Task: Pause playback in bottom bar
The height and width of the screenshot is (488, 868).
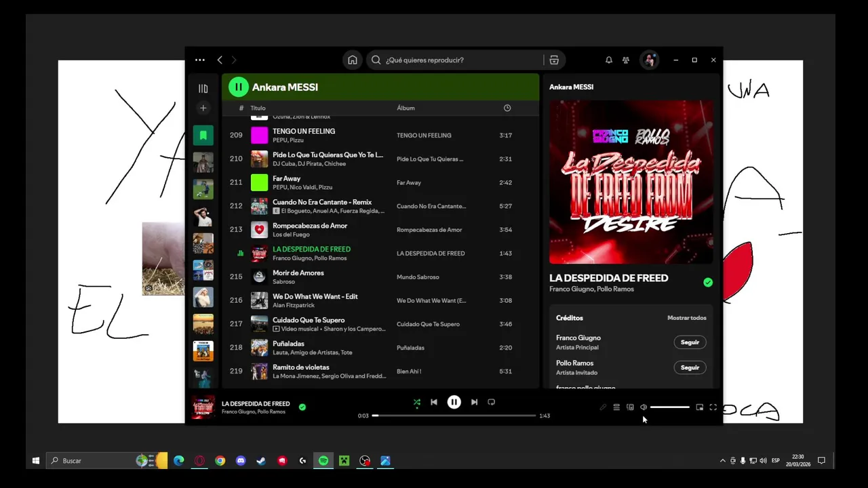Action: point(454,402)
